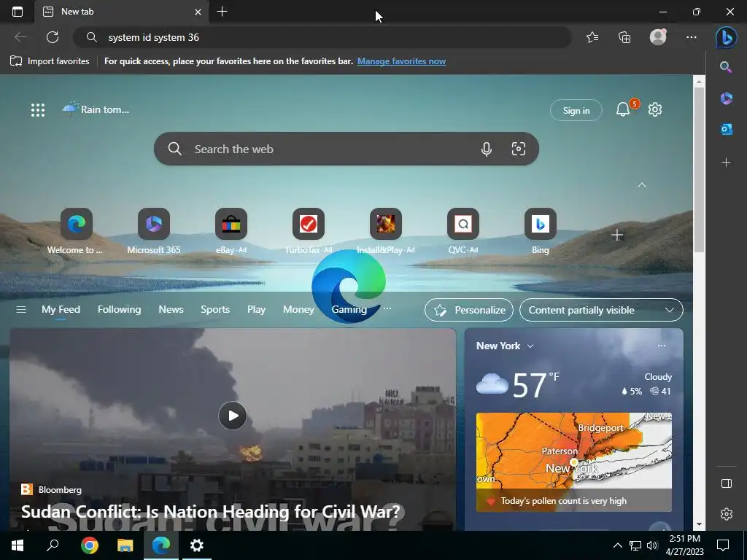Show more feed categories ellipsis

pos(387,308)
